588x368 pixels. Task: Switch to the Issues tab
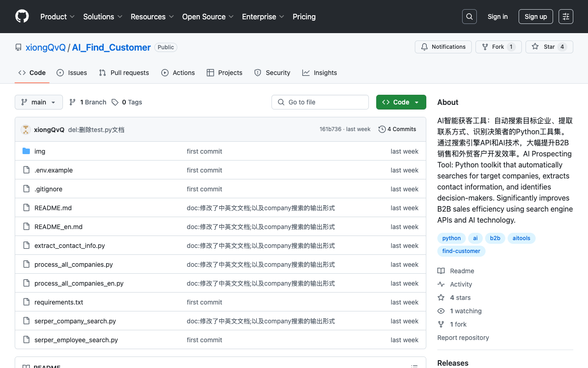(72, 73)
